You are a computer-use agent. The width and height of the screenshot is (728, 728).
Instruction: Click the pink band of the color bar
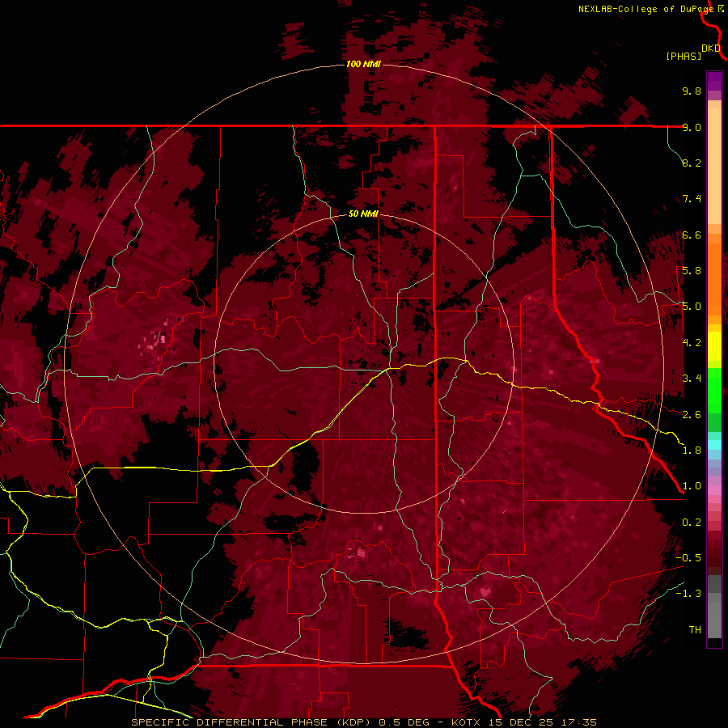tap(714, 490)
